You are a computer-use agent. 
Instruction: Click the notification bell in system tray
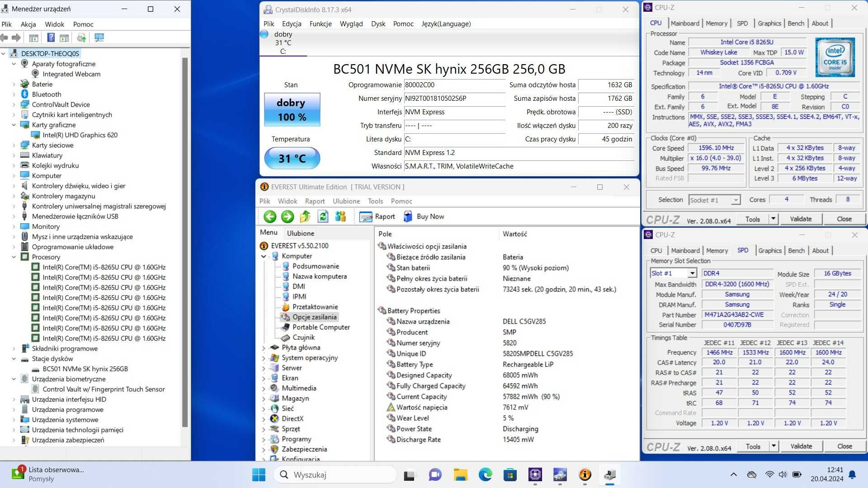click(852, 474)
